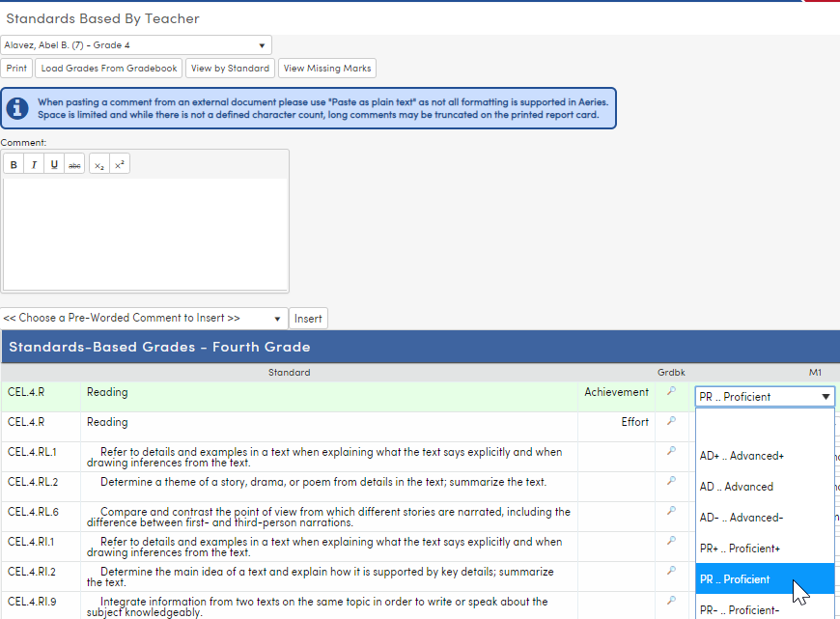Choose PR+ .. Proficient+ from the grade list
Screen dimensions: 840x619
pos(764,548)
